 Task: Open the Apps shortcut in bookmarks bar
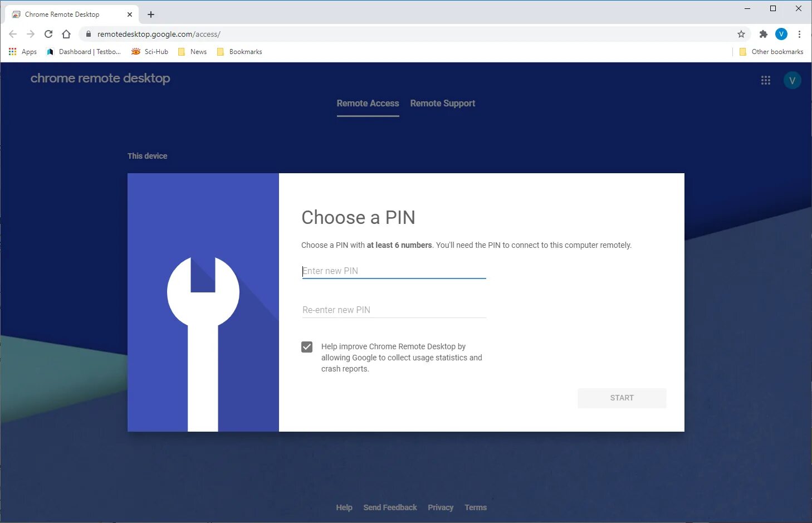tap(23, 52)
